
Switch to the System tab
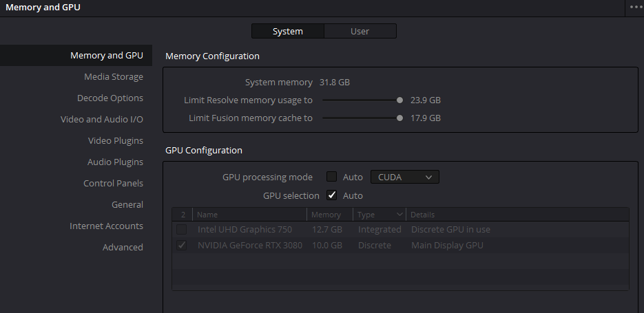coord(287,31)
